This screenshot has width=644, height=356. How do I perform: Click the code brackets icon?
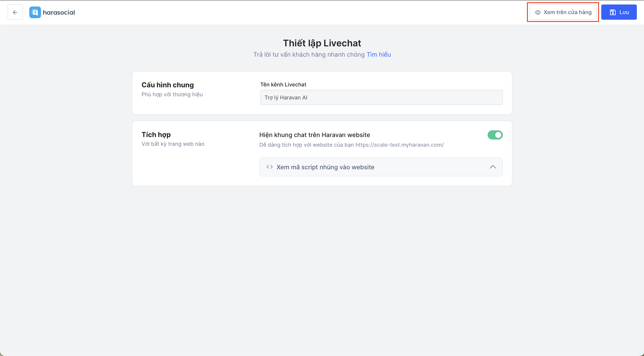269,167
